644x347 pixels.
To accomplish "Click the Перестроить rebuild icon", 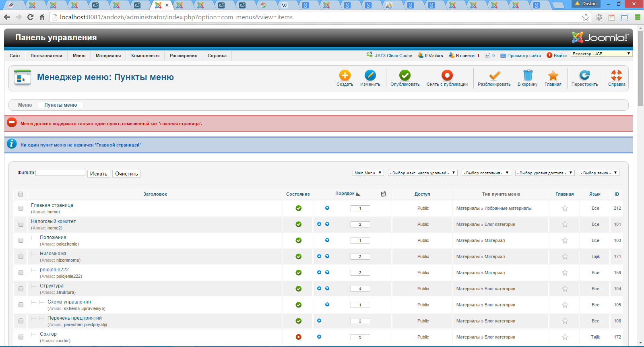I will (x=584, y=75).
